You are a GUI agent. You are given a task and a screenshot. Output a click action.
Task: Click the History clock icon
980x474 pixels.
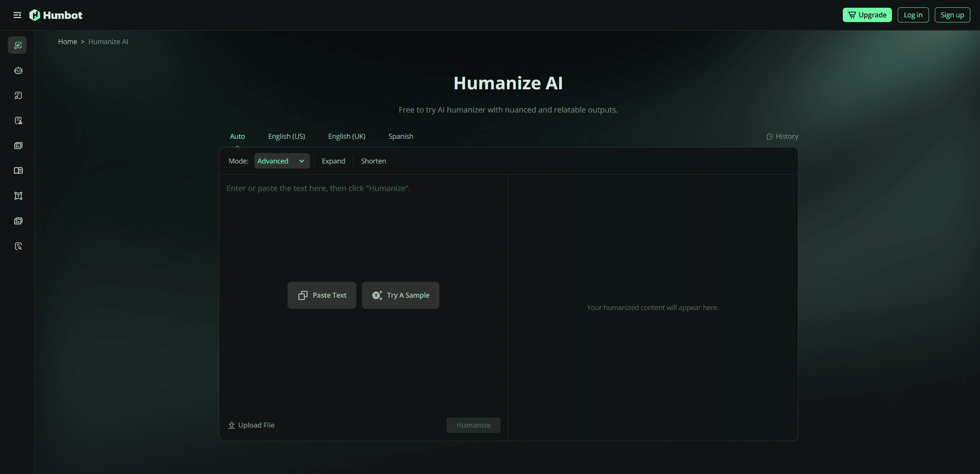pyautogui.click(x=770, y=136)
